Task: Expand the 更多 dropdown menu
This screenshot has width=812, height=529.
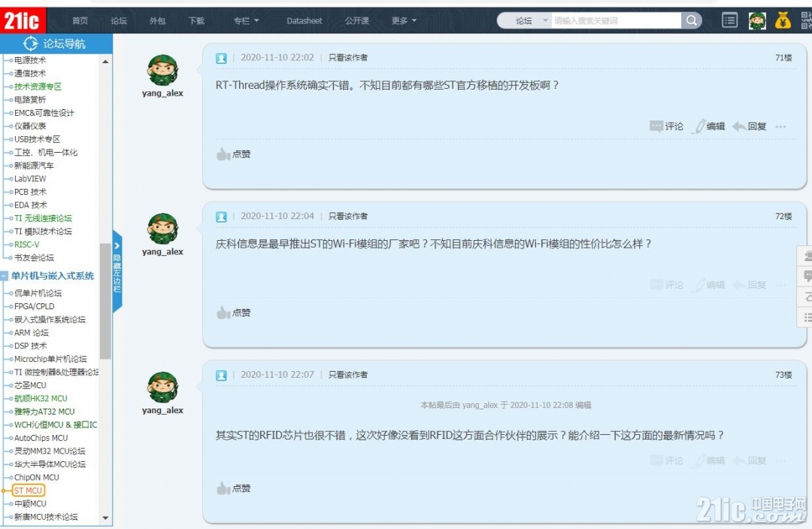Action: point(404,21)
